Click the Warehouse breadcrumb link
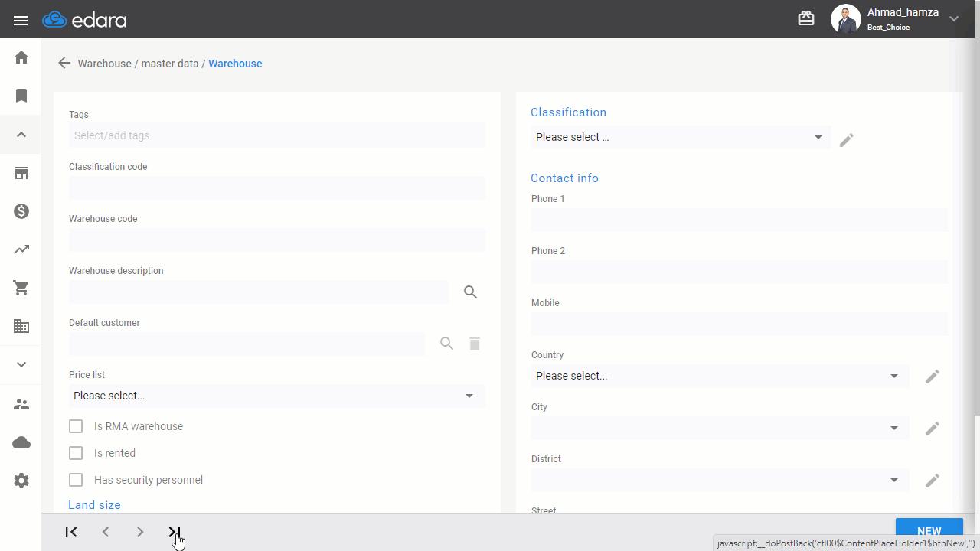The height and width of the screenshot is (551, 980). 235,64
